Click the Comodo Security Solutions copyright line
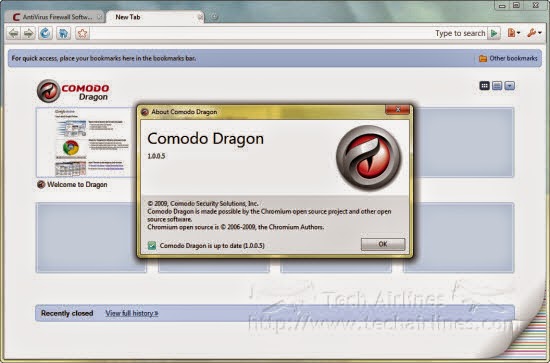This screenshot has width=550, height=363. (203, 203)
